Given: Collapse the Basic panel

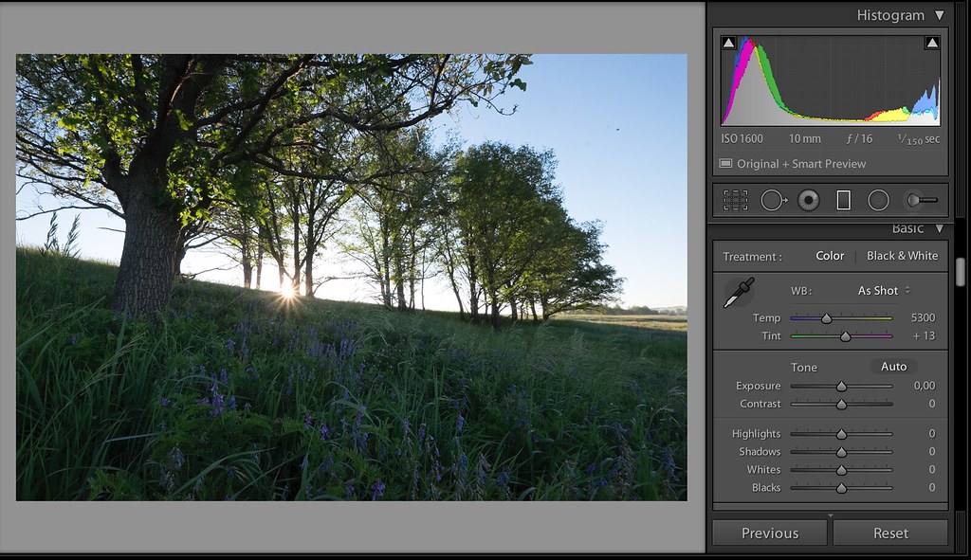Looking at the screenshot, I should point(940,228).
